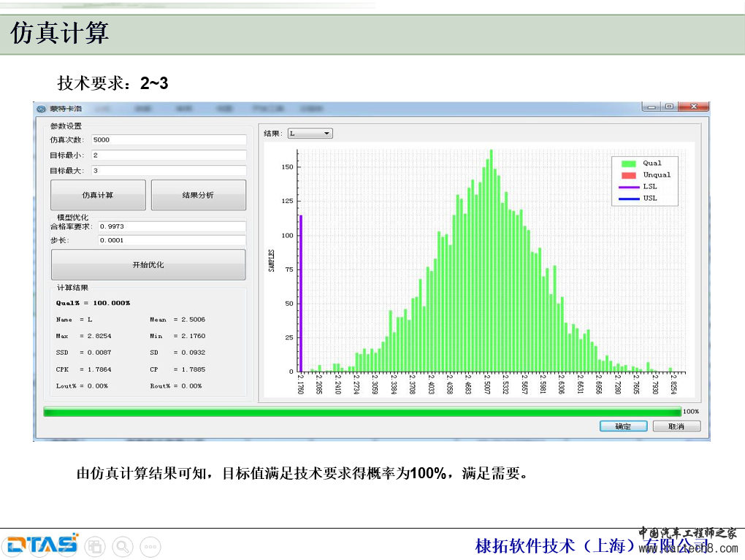The height and width of the screenshot is (560, 745).
Task: Click the 技术要求: 2~3 heading text
Action: pyautogui.click(x=112, y=83)
